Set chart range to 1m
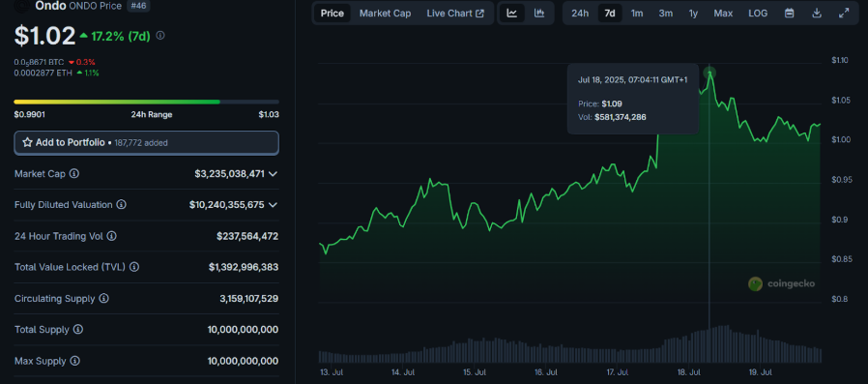Screen dimensions: 868x384 [637, 14]
